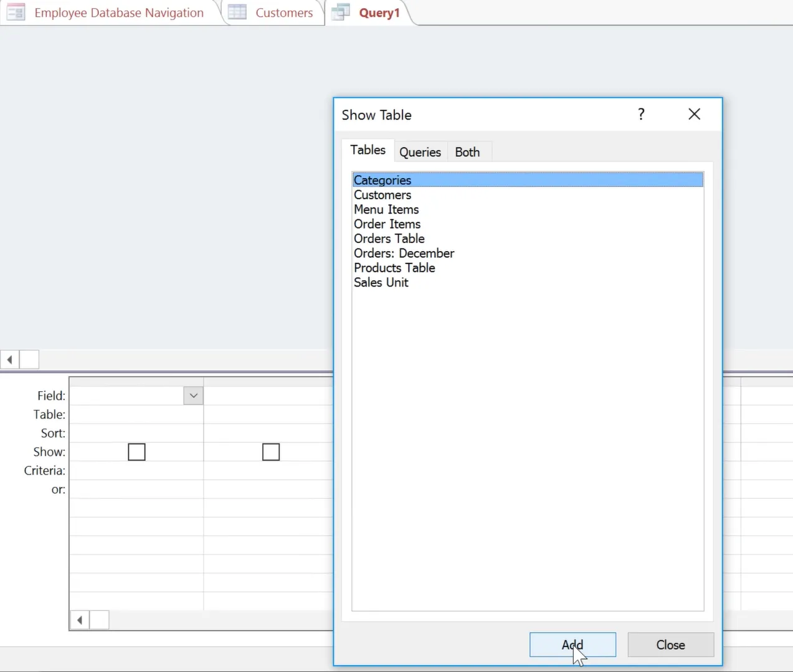
Task: Click the Criteria cell in first column
Action: (136, 470)
